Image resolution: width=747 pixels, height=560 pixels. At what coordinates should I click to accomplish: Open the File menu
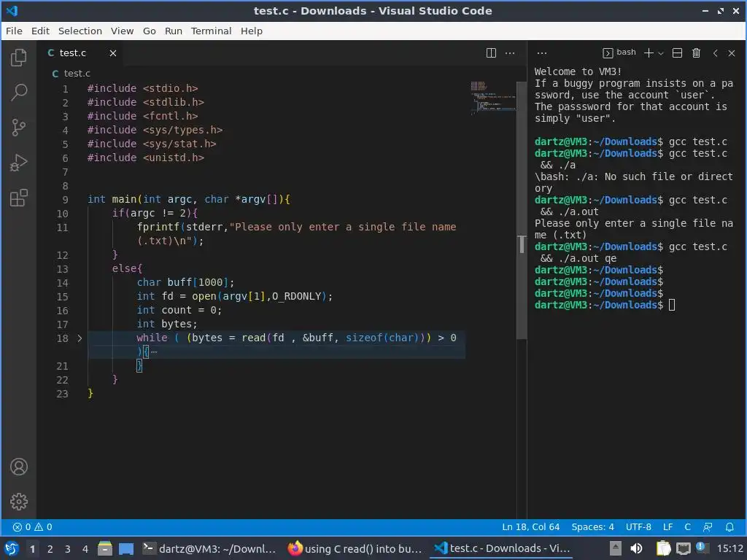coord(14,31)
